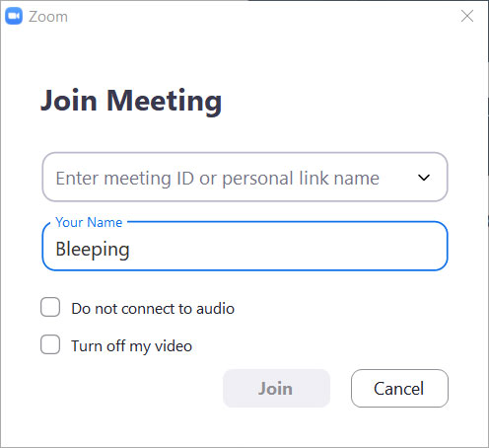Click the Your Name field label
Viewport: 489px width, 448px height.
click(89, 222)
